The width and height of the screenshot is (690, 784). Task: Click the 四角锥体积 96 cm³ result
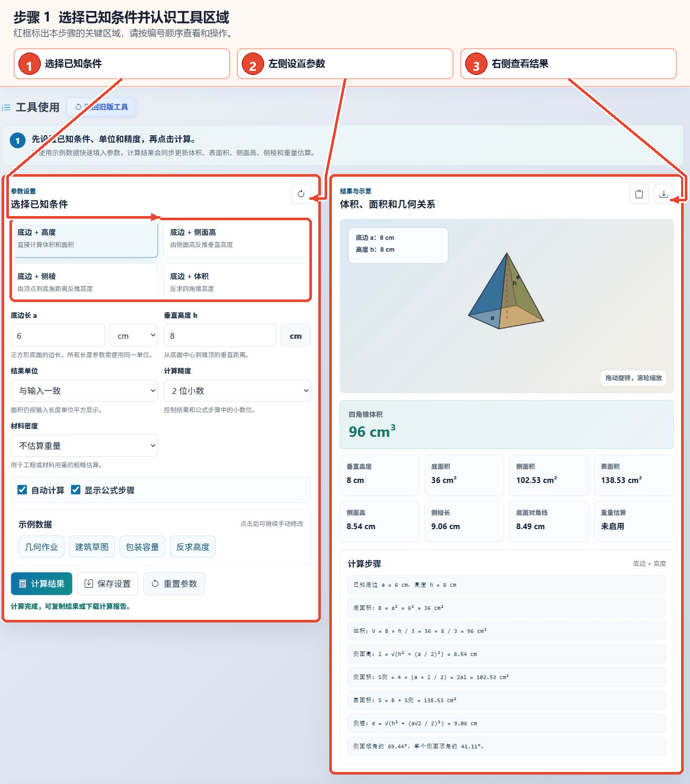506,425
